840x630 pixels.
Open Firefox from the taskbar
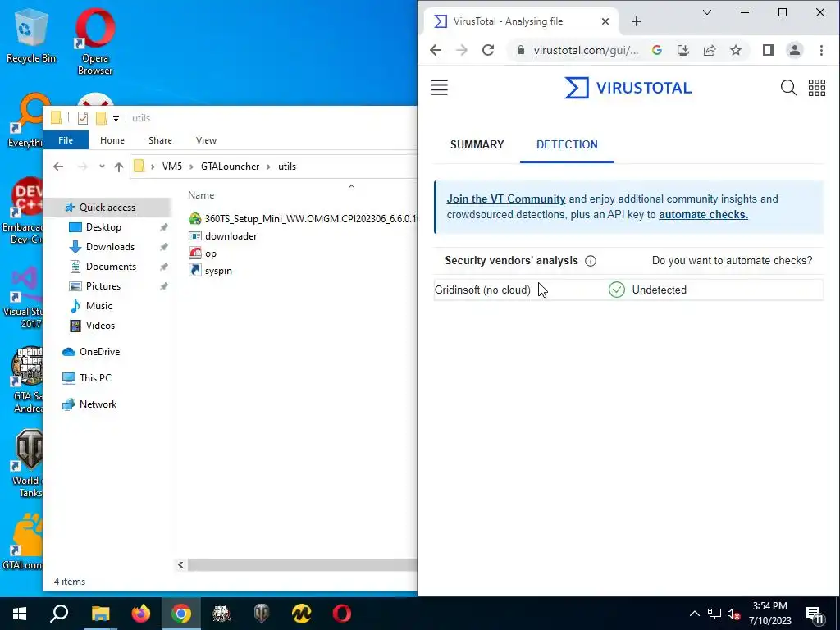[141, 614]
